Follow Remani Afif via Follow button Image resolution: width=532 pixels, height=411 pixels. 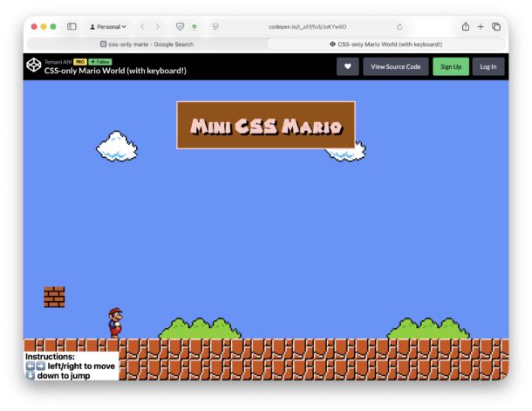[x=100, y=62]
